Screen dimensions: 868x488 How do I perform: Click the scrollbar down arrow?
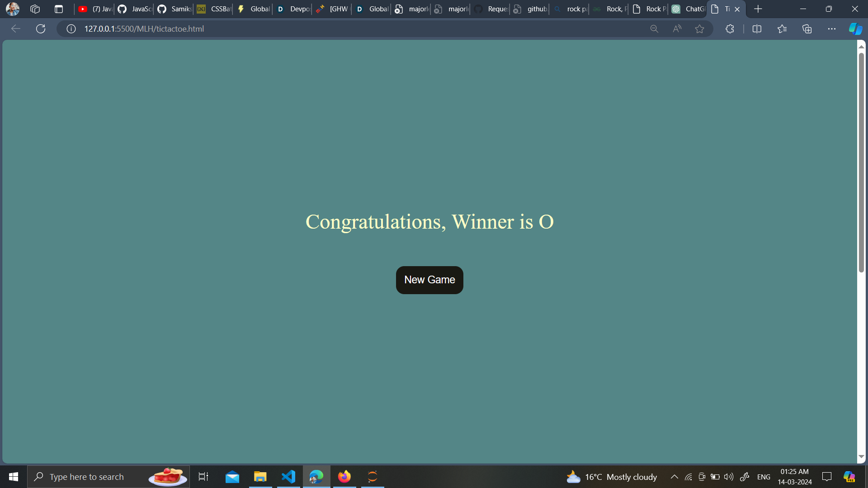click(x=861, y=457)
